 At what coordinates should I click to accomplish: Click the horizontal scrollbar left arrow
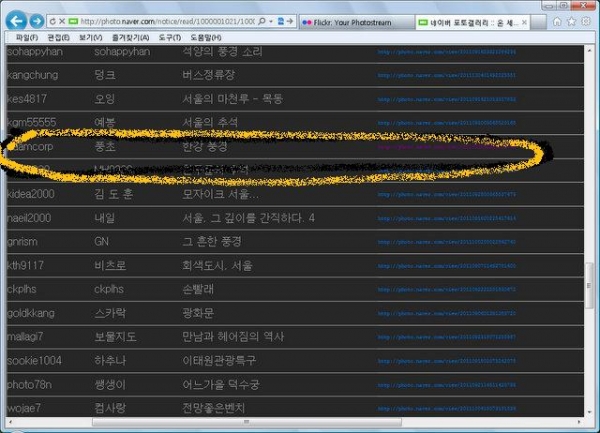click(x=10, y=422)
